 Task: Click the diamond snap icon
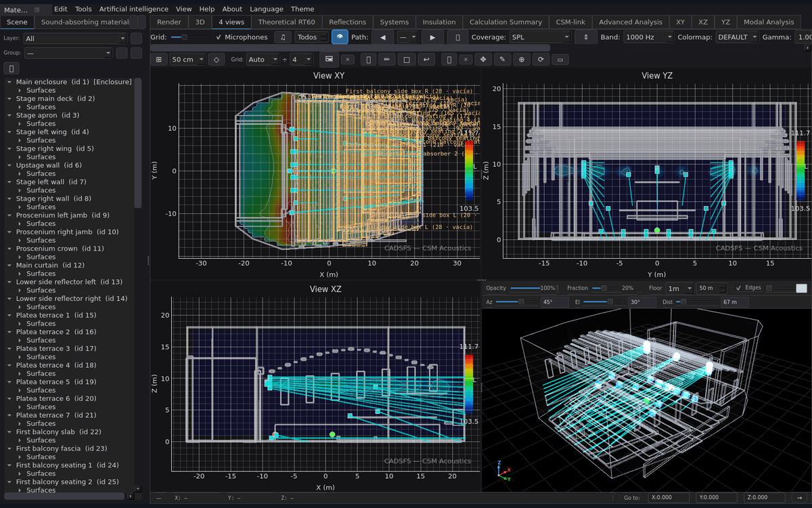[x=216, y=60]
